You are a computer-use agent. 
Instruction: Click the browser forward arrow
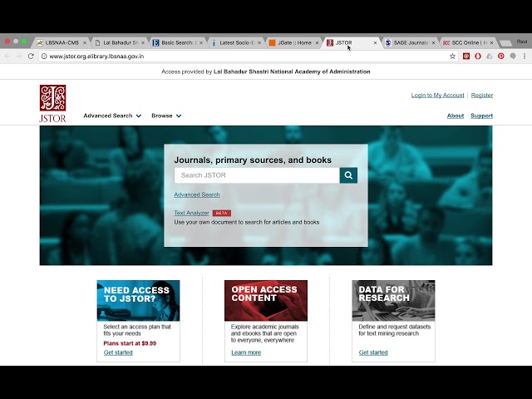click(19, 57)
